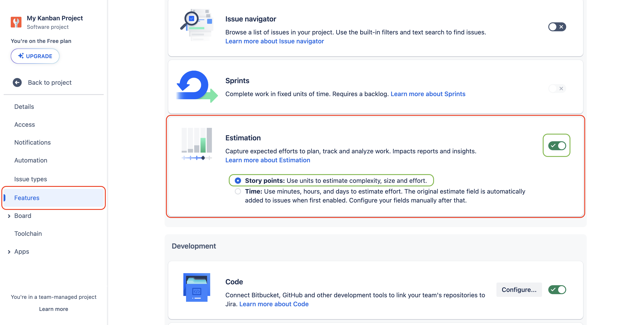Select the Story points radio option
The width and height of the screenshot is (644, 325).
click(238, 180)
